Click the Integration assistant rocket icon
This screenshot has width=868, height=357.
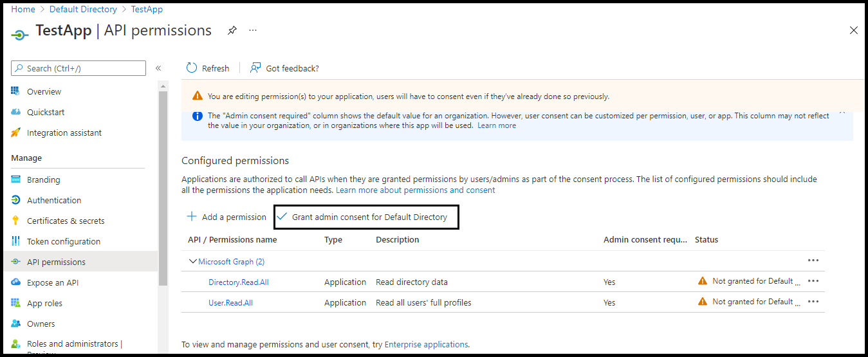tap(16, 133)
